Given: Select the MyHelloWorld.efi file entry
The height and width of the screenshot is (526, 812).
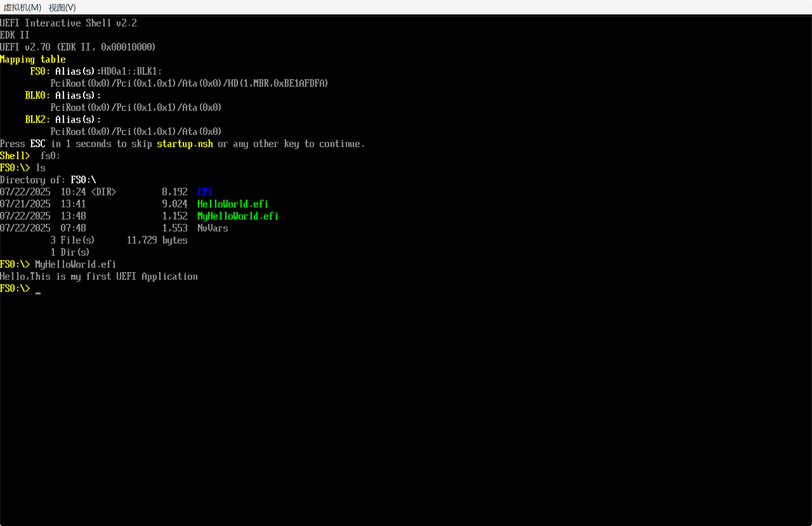Looking at the screenshot, I should pos(238,216).
